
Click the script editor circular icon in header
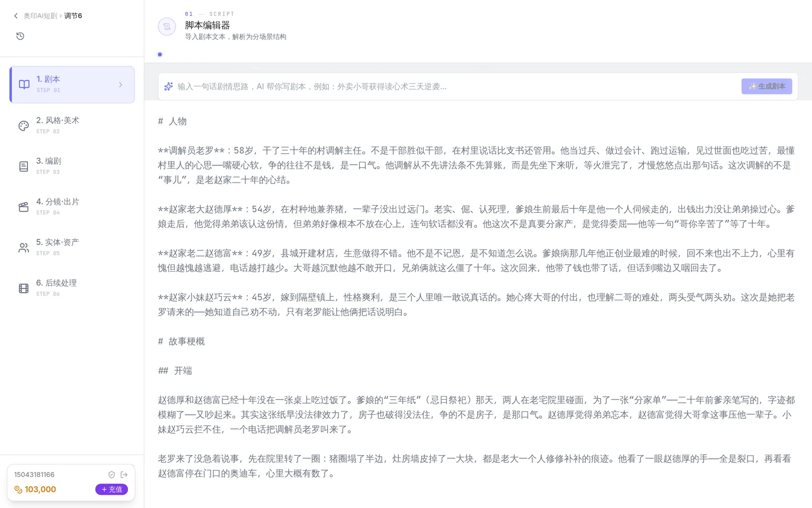[167, 26]
